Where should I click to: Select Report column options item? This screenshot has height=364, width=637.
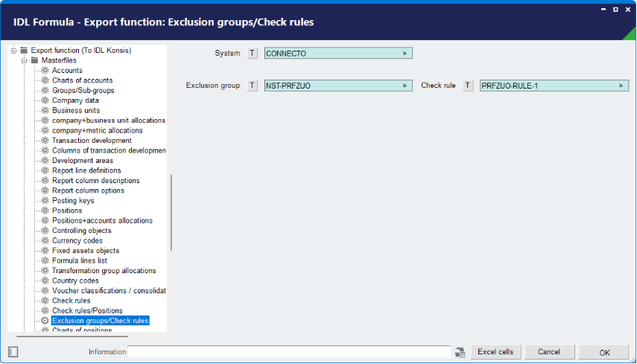88,191
